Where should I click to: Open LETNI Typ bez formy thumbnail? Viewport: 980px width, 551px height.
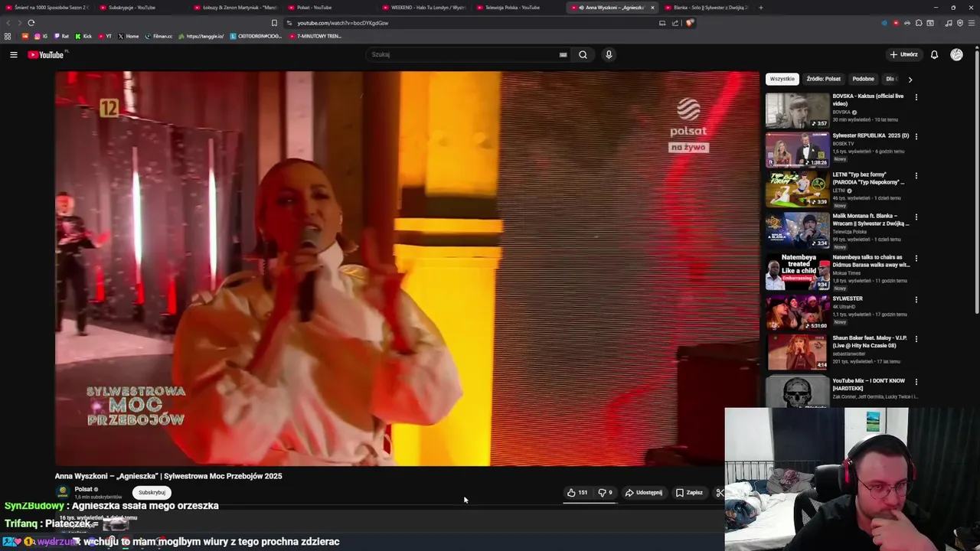point(797,189)
